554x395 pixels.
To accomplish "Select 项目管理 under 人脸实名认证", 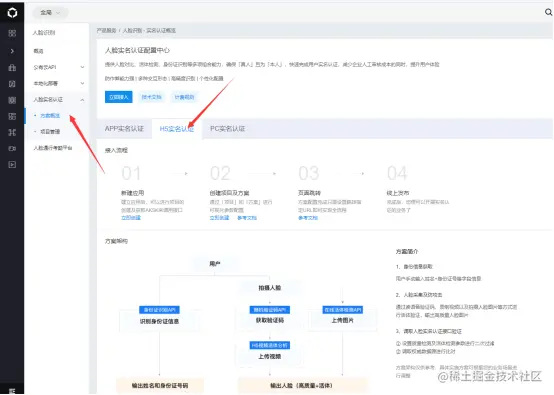I will (50, 131).
